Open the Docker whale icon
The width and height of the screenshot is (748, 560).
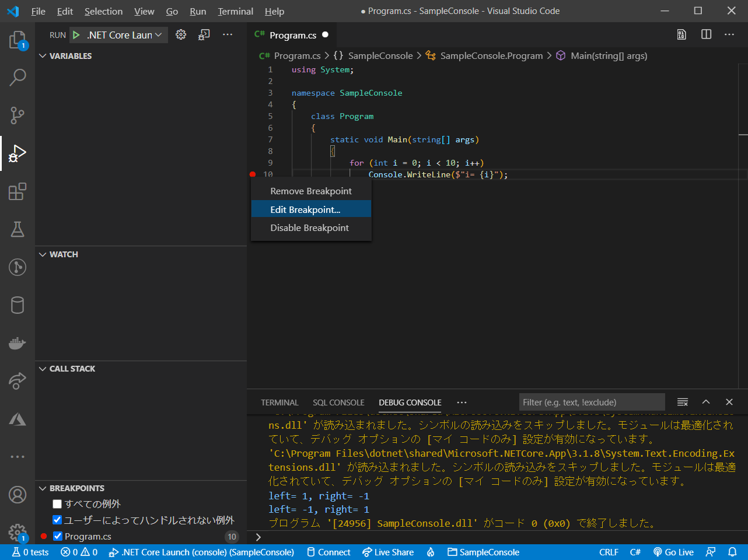(x=18, y=343)
